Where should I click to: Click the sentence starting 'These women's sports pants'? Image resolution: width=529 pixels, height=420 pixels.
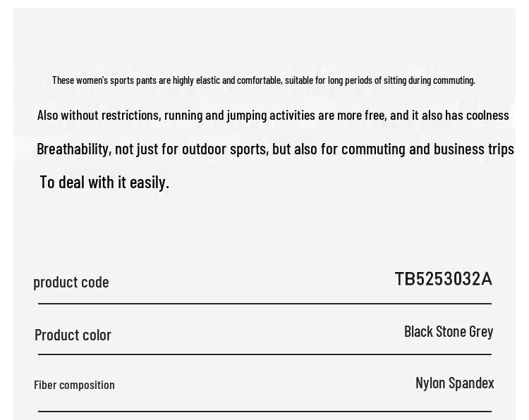tap(263, 80)
